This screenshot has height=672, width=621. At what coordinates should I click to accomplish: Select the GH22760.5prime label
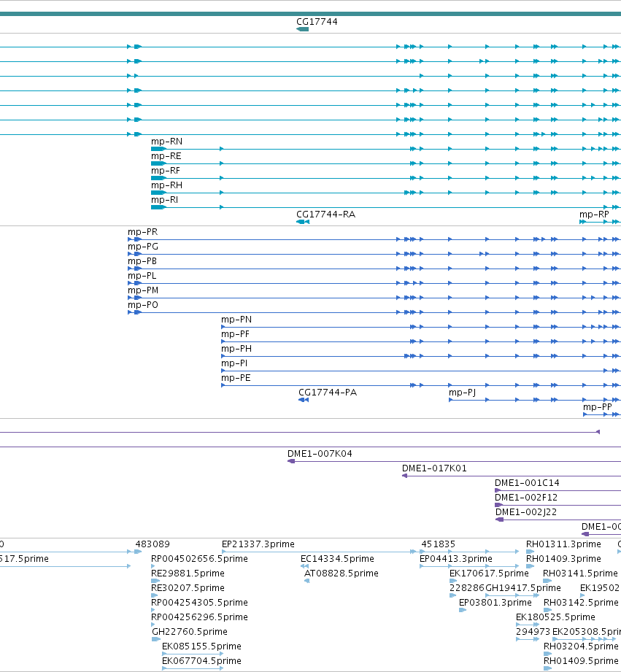click(190, 631)
